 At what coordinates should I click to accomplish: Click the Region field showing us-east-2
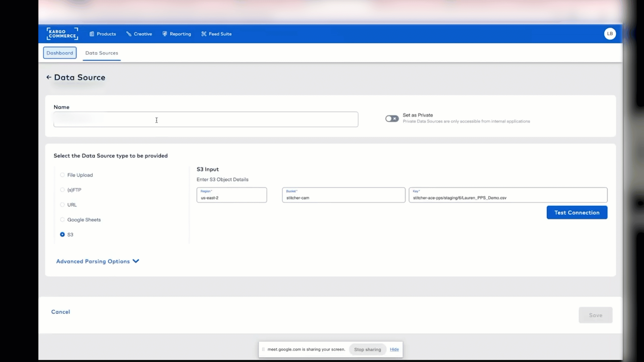tap(231, 195)
